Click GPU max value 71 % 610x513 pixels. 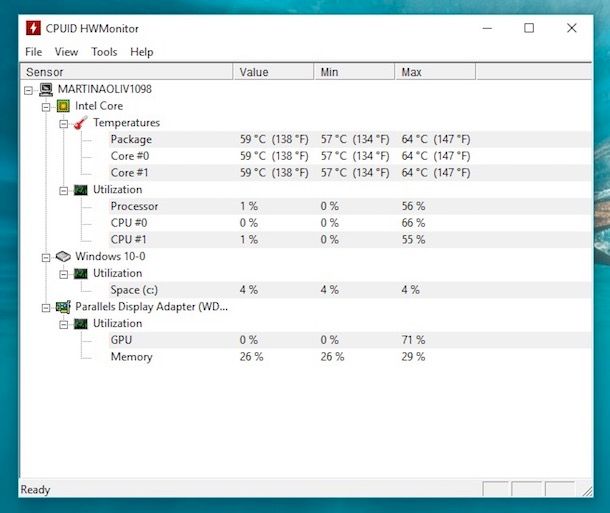tap(413, 340)
